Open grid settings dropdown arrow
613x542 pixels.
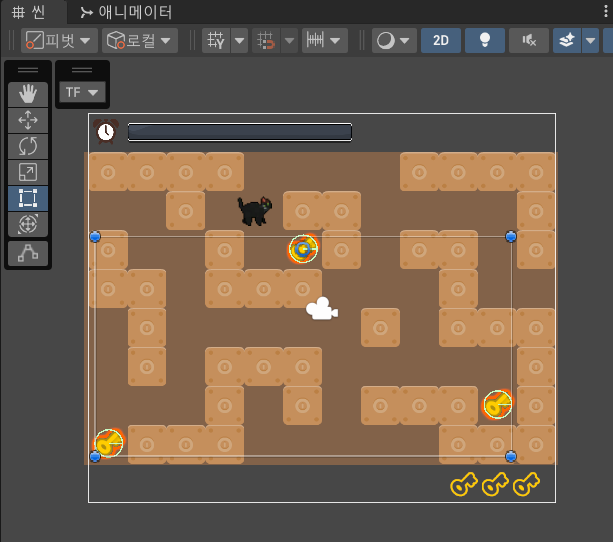pos(239,40)
